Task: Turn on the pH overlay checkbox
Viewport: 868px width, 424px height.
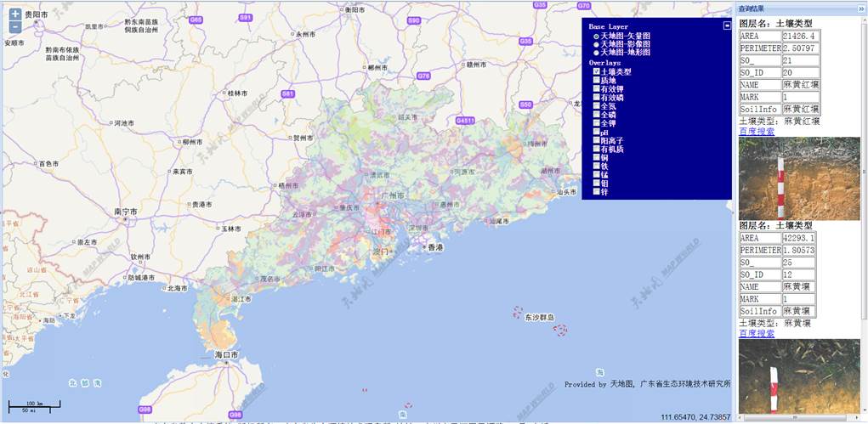Action: click(597, 132)
